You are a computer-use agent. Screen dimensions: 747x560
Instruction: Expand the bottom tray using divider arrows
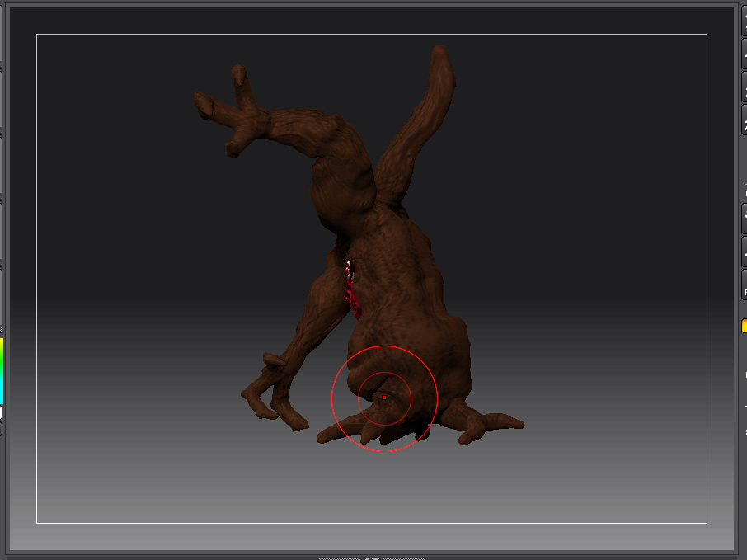[x=372, y=558]
